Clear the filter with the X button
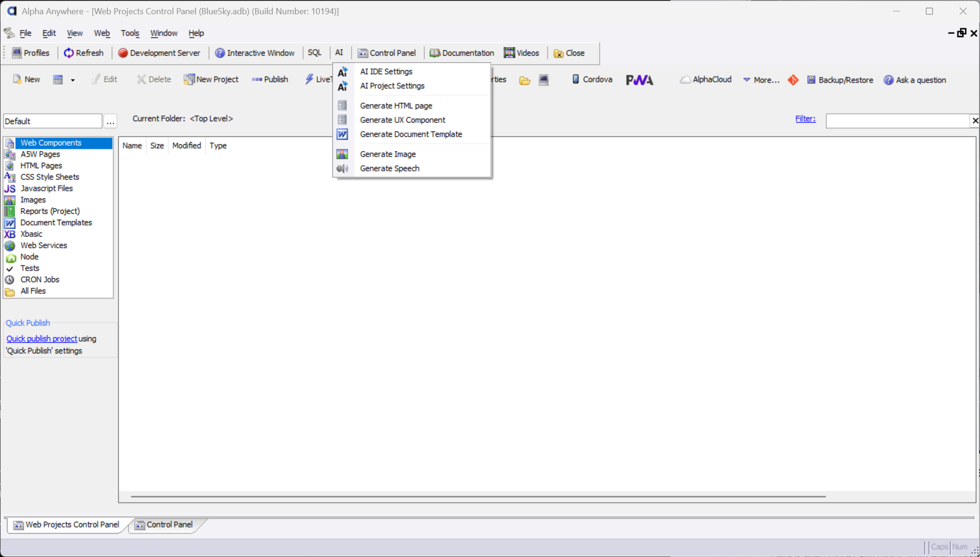This screenshot has height=557, width=980. click(x=975, y=121)
